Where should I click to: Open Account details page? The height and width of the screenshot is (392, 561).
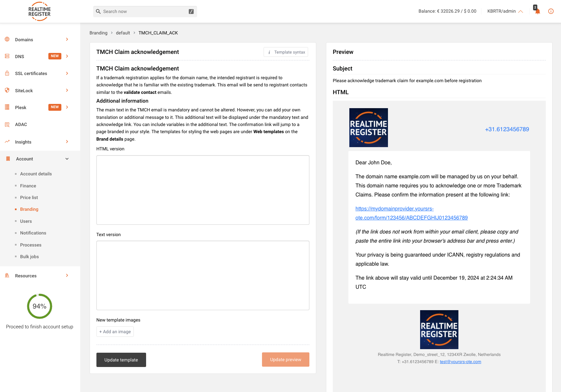[x=36, y=174]
